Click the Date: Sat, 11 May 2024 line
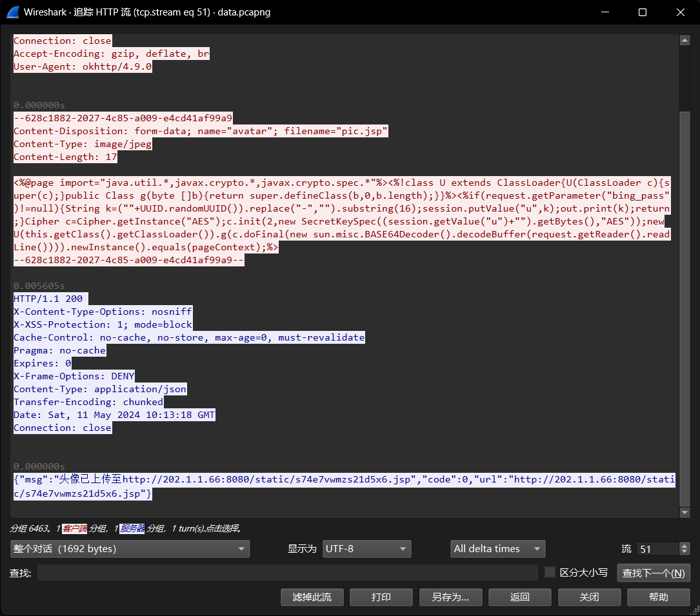700x616 pixels. click(114, 415)
